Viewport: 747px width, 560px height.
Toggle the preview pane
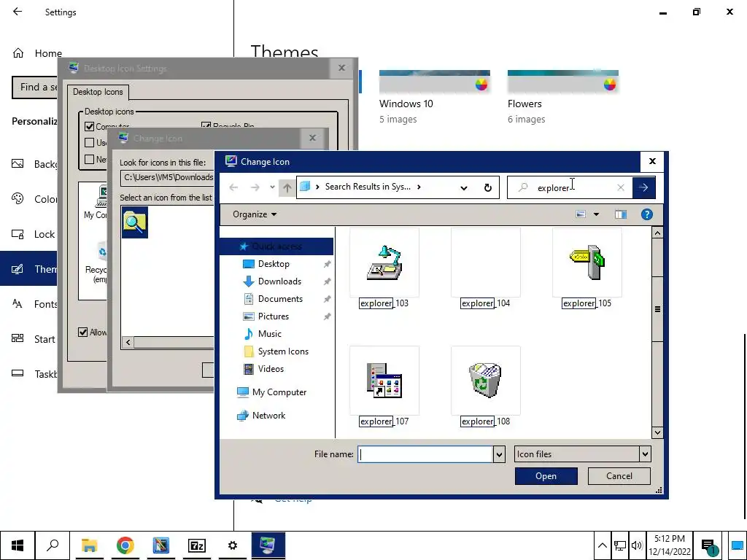click(620, 214)
